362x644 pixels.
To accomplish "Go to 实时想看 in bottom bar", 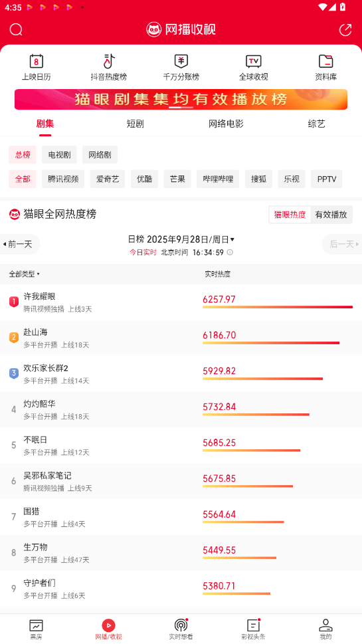I will pyautogui.click(x=181, y=629).
